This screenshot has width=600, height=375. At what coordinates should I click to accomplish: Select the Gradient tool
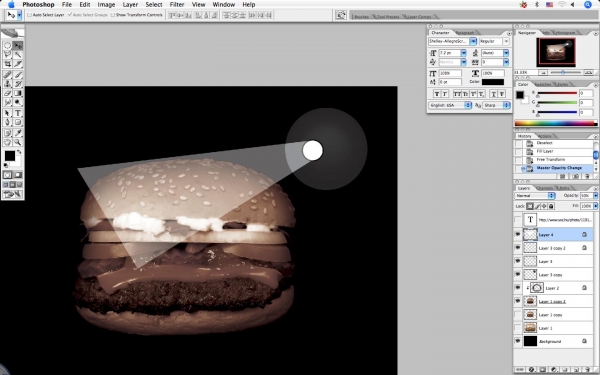point(18,93)
